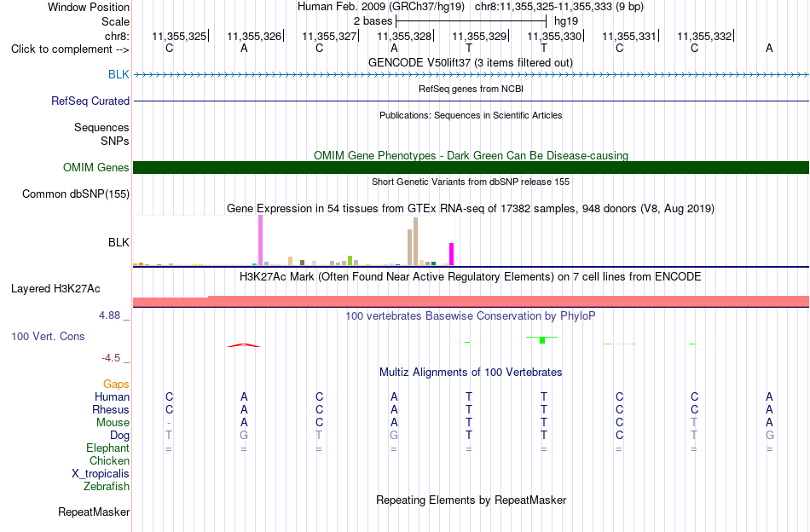Open the H3K27Ac Mark ENCODE track title
Screen dimensions: 810x532
tap(471, 277)
